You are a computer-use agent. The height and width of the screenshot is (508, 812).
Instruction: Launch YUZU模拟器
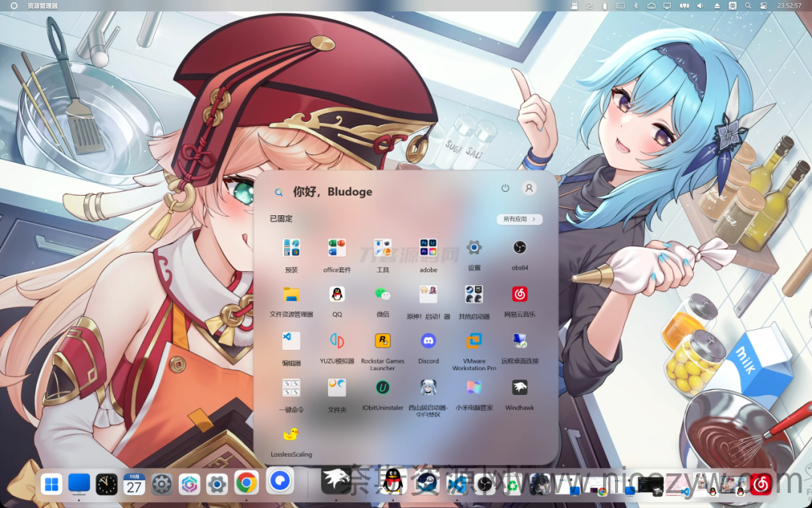click(x=337, y=341)
